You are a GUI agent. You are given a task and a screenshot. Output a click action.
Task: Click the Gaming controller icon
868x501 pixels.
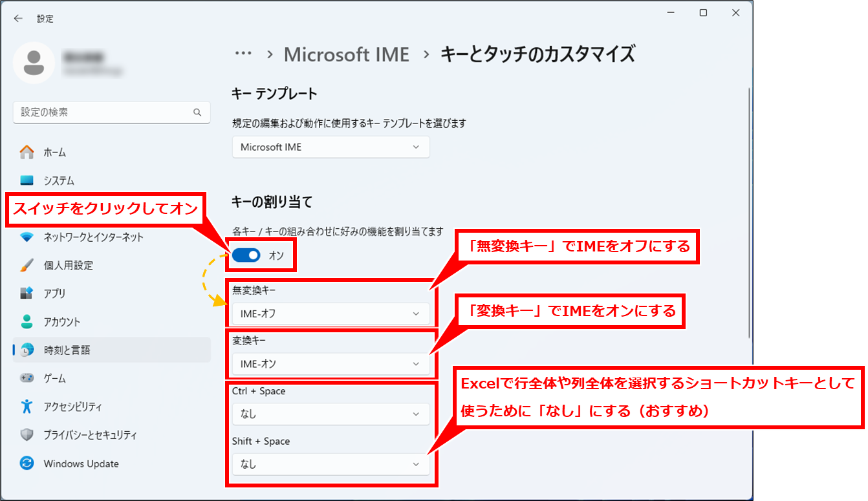(27, 378)
